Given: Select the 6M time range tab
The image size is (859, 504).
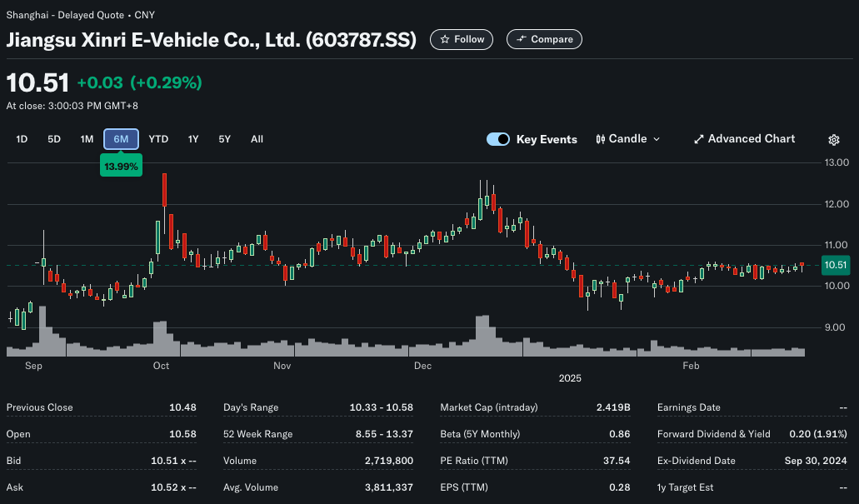Looking at the screenshot, I should click(121, 139).
